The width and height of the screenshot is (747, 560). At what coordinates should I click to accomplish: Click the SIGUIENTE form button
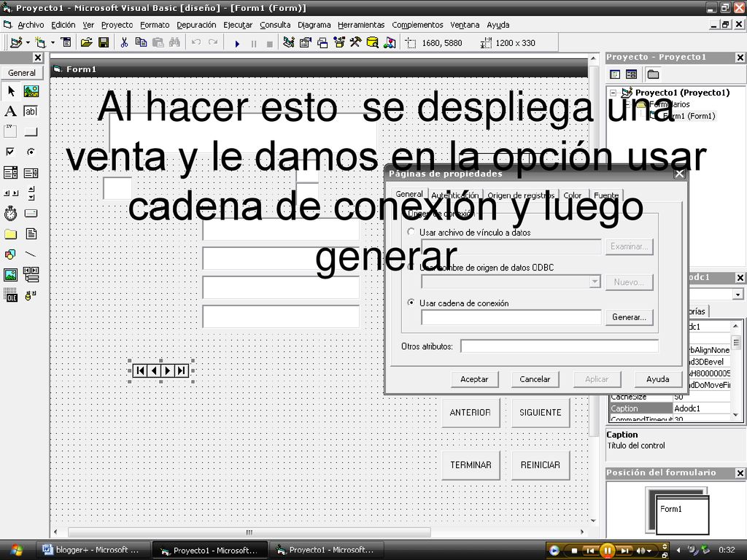[541, 413]
